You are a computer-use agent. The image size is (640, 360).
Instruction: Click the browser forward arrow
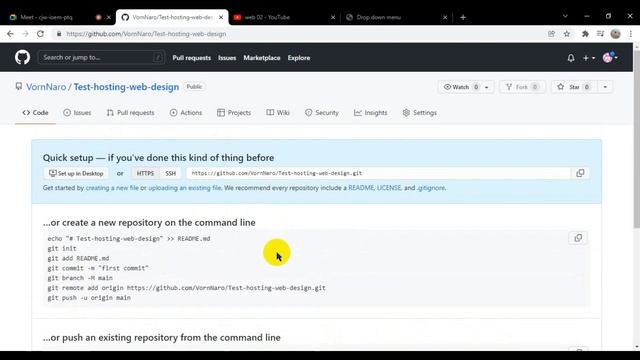pos(25,34)
